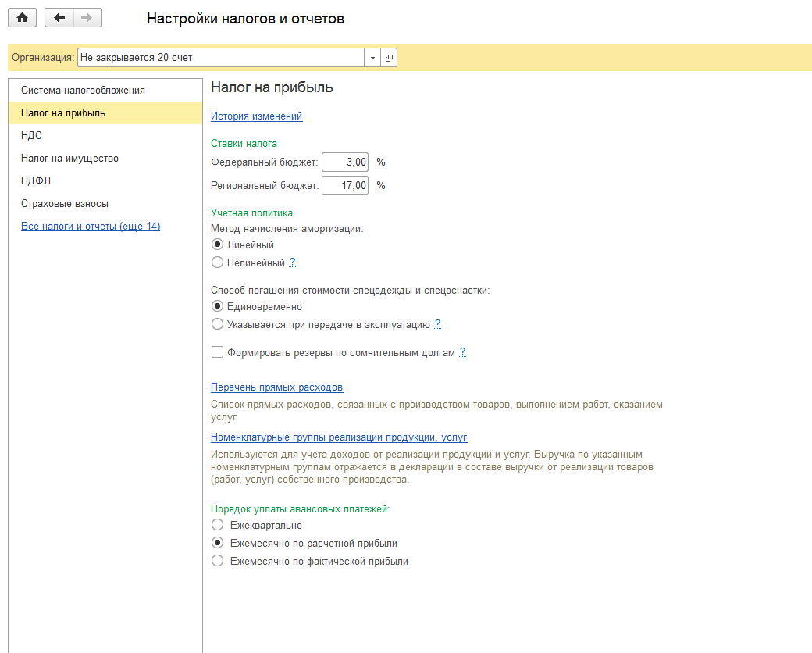Choose Ежеквартально advance payment option
The height and width of the screenshot is (653, 812).
pos(218,525)
